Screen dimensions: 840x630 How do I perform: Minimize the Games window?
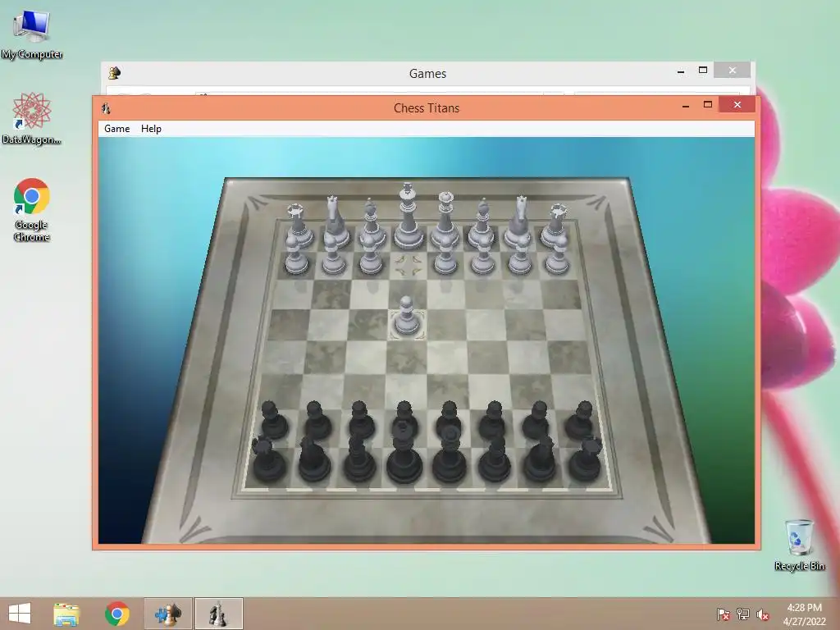coord(680,71)
